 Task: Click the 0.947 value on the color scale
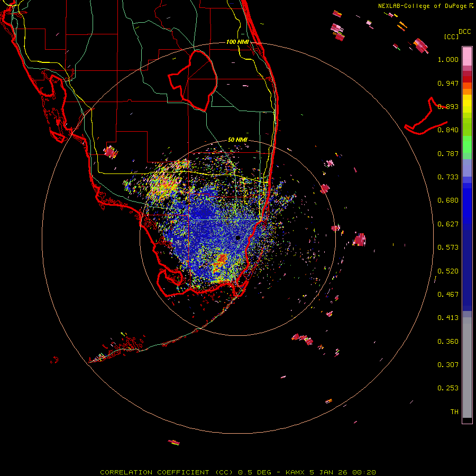pos(448,83)
